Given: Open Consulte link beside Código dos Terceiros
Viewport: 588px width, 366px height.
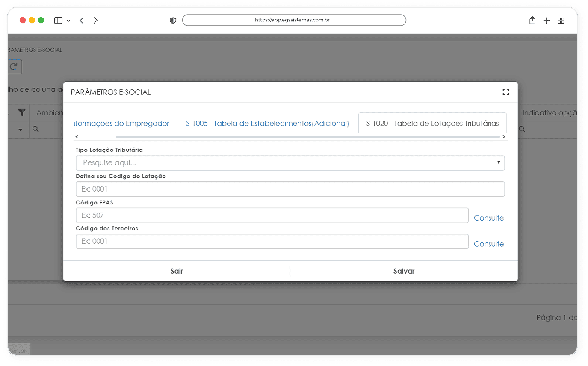Looking at the screenshot, I should click(x=489, y=244).
